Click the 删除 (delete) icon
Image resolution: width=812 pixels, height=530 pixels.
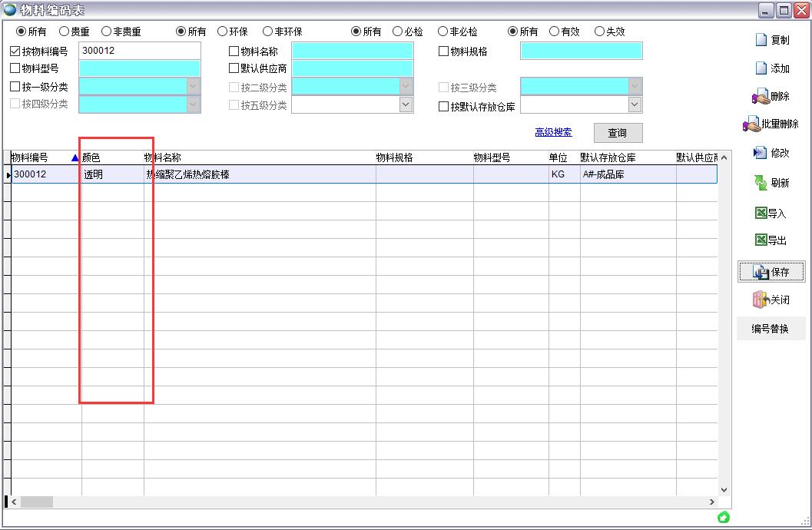point(760,97)
